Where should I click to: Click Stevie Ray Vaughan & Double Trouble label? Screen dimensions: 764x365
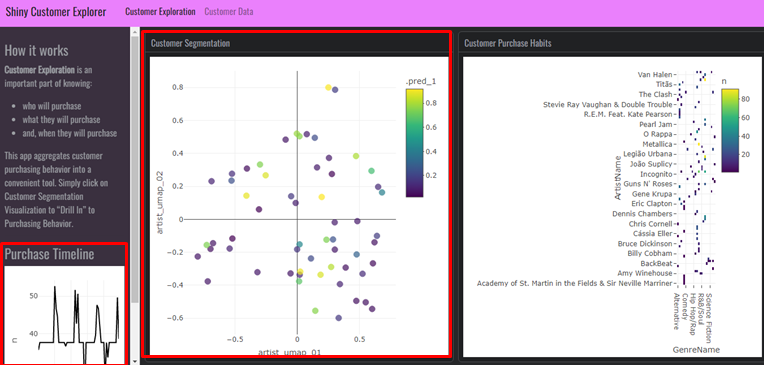[x=608, y=104]
